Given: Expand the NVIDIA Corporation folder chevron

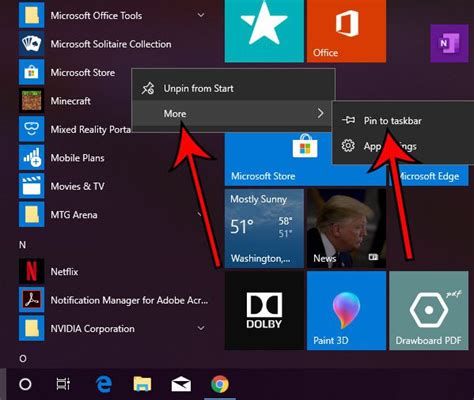Looking at the screenshot, I should (201, 328).
